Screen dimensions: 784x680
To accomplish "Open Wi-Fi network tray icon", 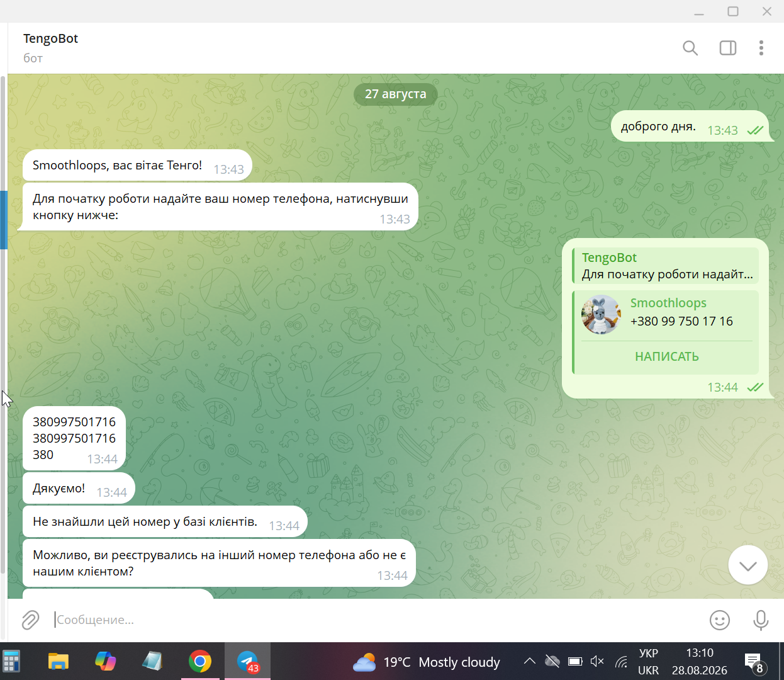I will (621, 661).
